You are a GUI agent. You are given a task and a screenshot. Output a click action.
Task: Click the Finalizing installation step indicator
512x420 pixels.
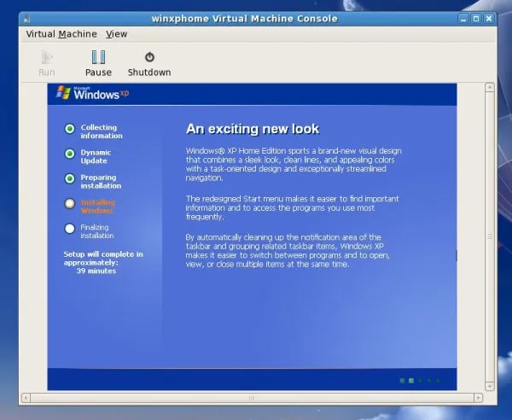click(70, 229)
